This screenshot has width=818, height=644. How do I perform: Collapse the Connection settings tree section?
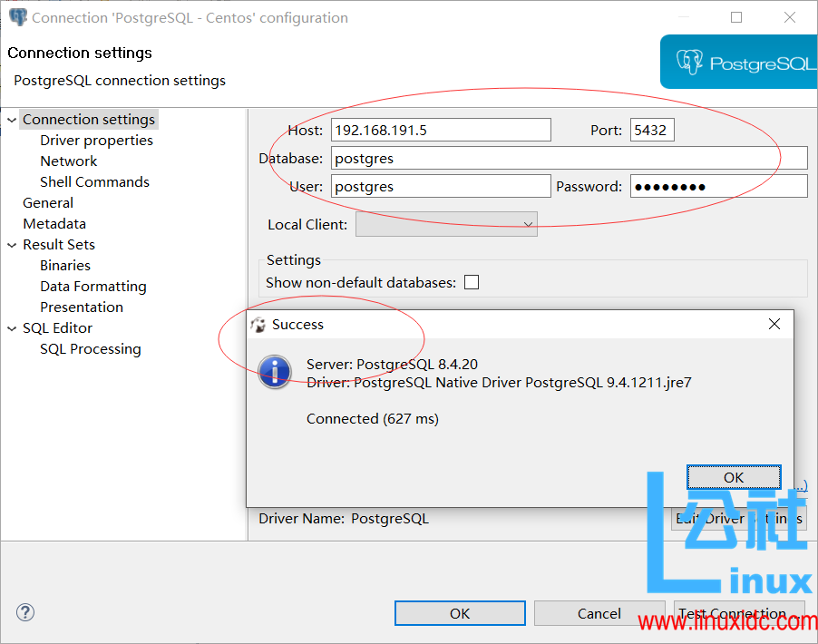tap(11, 119)
